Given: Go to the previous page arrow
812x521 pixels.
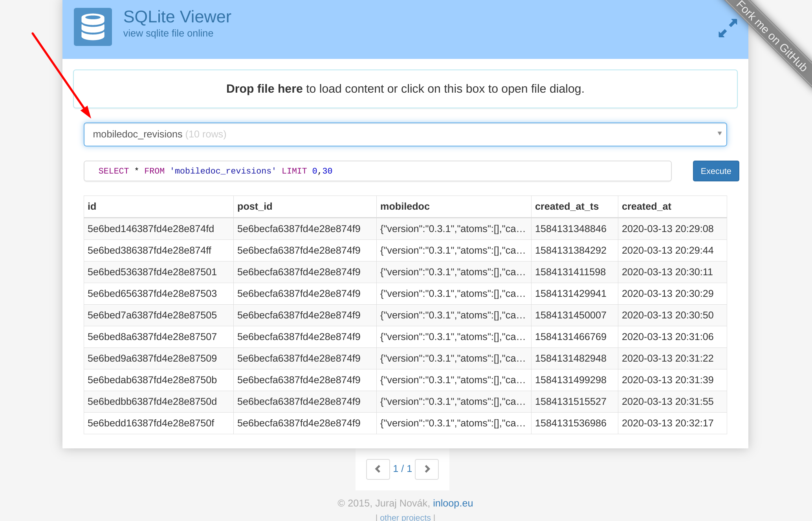Looking at the screenshot, I should (x=378, y=469).
